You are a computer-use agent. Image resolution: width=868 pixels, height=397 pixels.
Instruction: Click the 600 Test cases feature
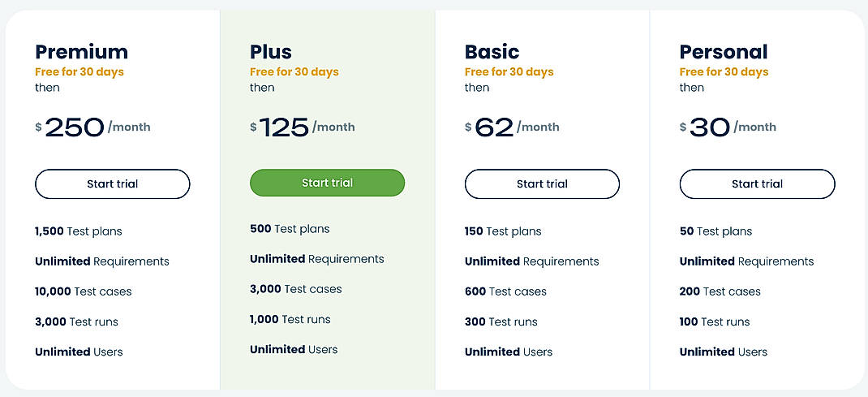pyautogui.click(x=505, y=291)
